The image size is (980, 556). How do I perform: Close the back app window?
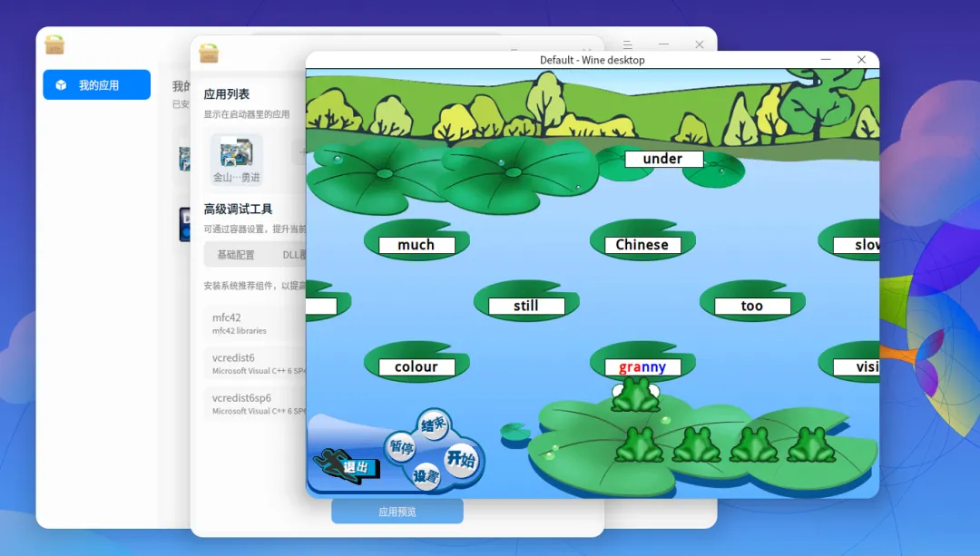700,44
